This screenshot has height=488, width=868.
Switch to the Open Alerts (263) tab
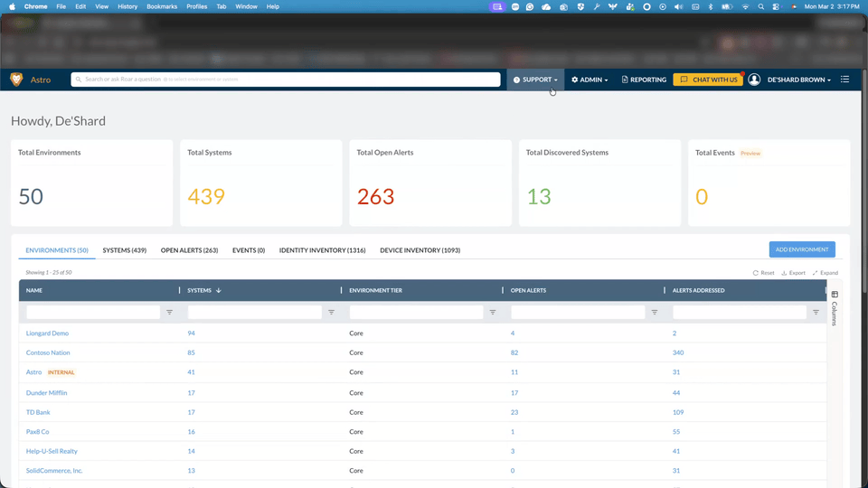189,250
